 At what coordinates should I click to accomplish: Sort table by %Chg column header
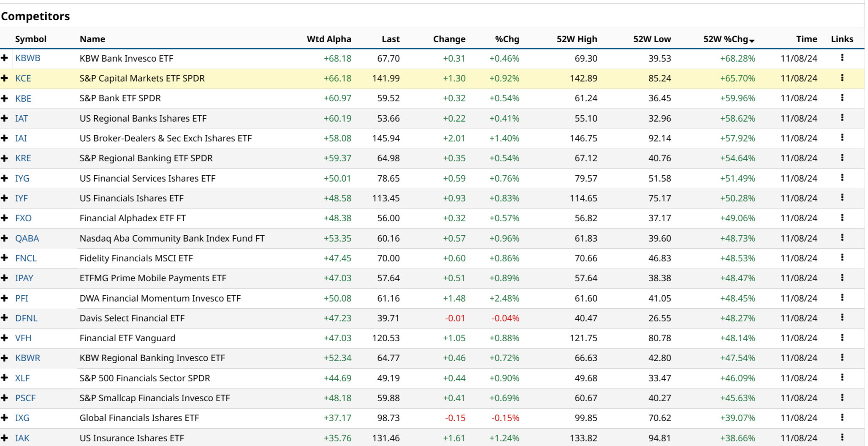tap(507, 39)
